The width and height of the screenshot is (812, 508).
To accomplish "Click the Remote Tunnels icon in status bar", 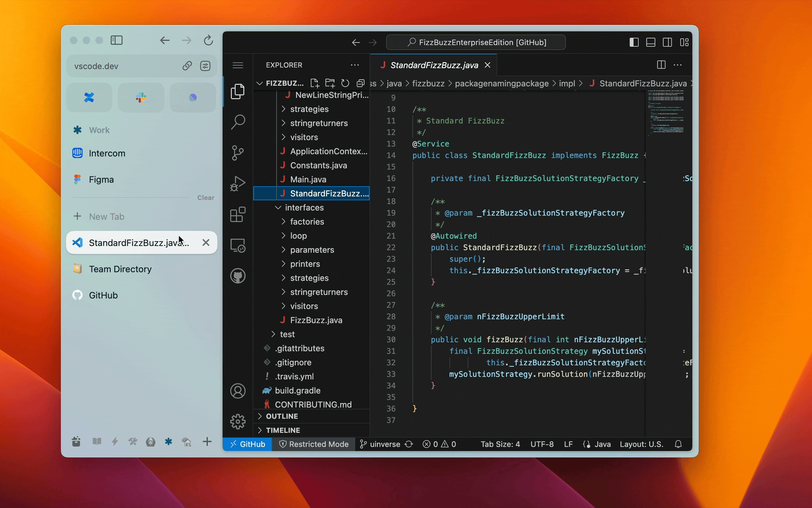I will coord(246,444).
